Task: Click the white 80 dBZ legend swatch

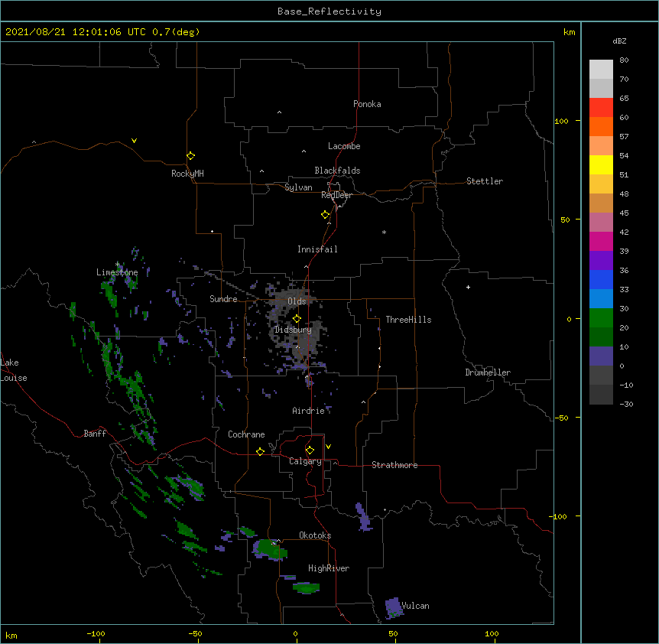Action: click(601, 69)
